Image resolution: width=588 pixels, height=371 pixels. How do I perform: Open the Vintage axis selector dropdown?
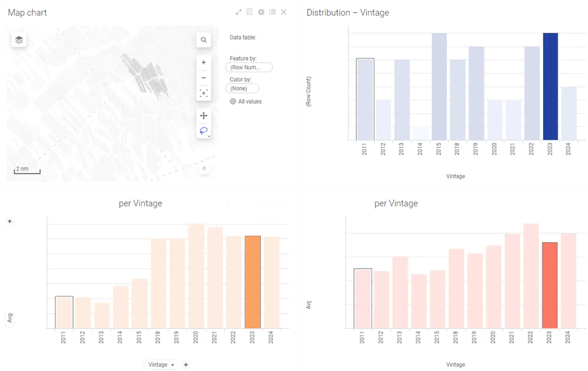click(x=161, y=365)
